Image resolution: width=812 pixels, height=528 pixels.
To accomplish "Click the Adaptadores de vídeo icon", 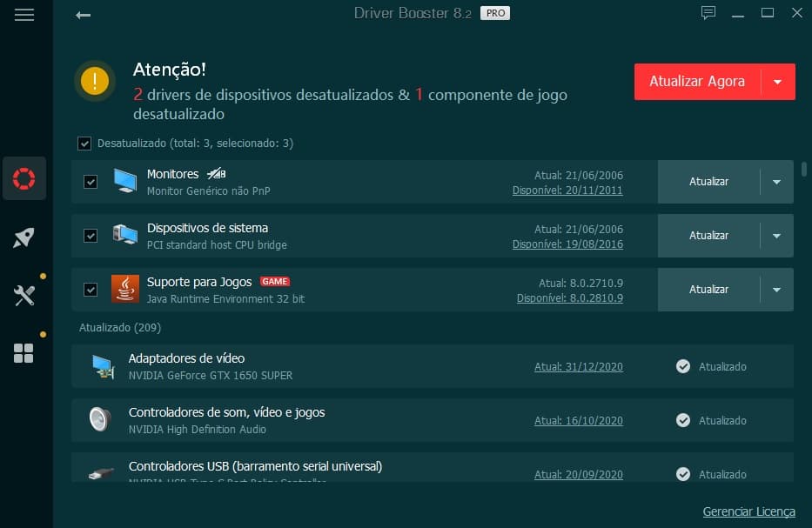I will 103,366.
